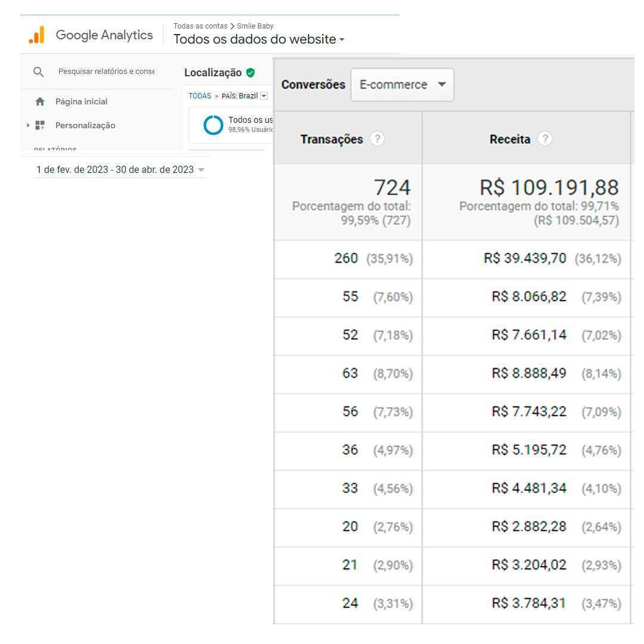The height and width of the screenshot is (644, 644).
Task: Sort by the Receita column header
Action: click(x=509, y=140)
